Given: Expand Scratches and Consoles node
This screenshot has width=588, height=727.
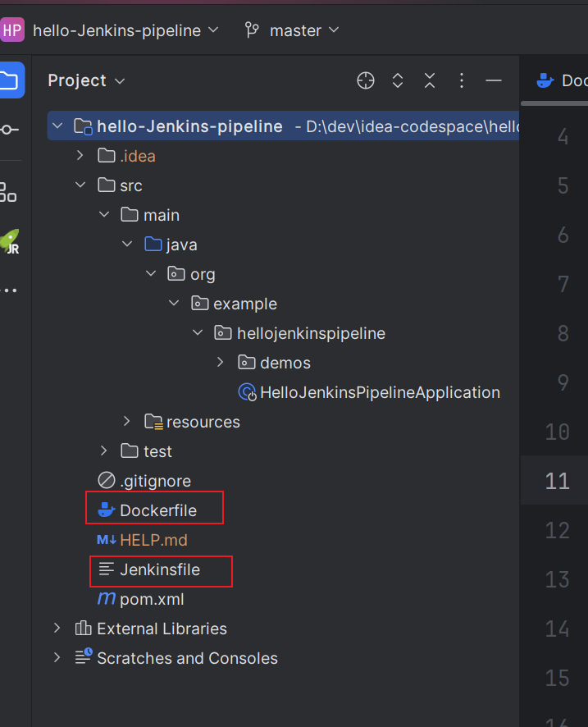Looking at the screenshot, I should 57,657.
